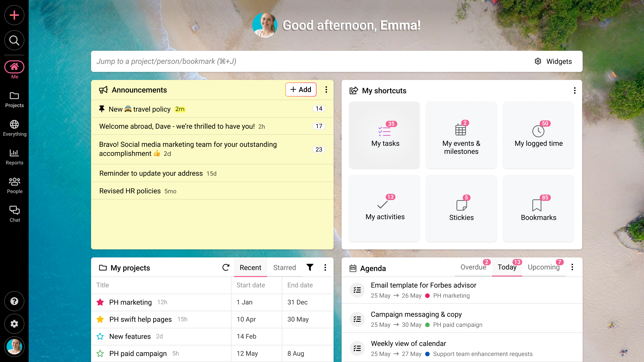Open My shortcuts three-dot options menu
The height and width of the screenshot is (362, 644).
(575, 90)
